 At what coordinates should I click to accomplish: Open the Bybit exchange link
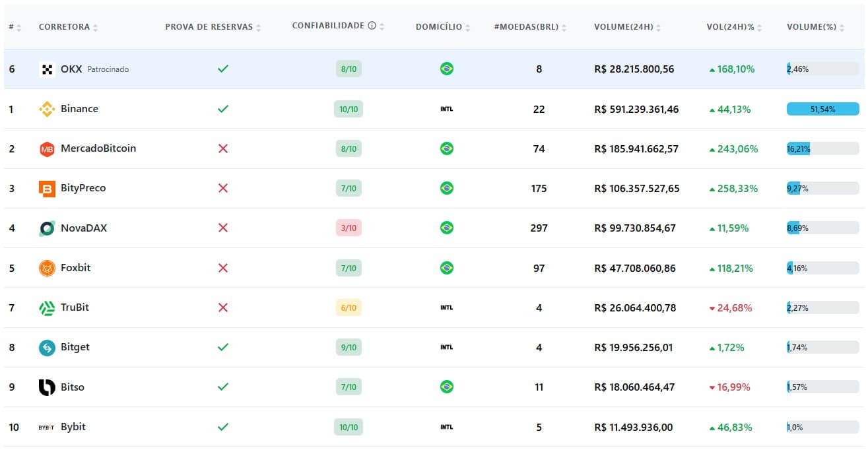tap(73, 427)
